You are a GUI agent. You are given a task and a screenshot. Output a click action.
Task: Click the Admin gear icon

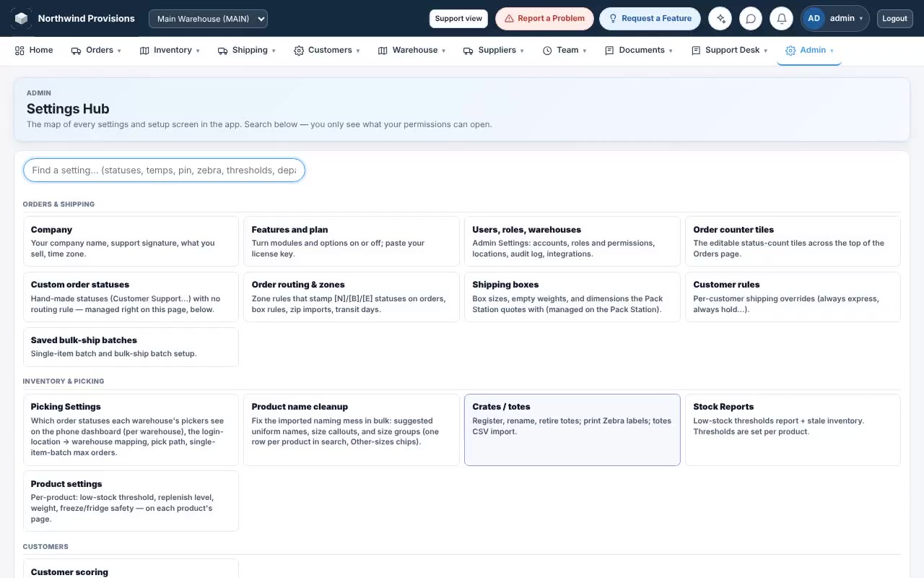pos(790,51)
